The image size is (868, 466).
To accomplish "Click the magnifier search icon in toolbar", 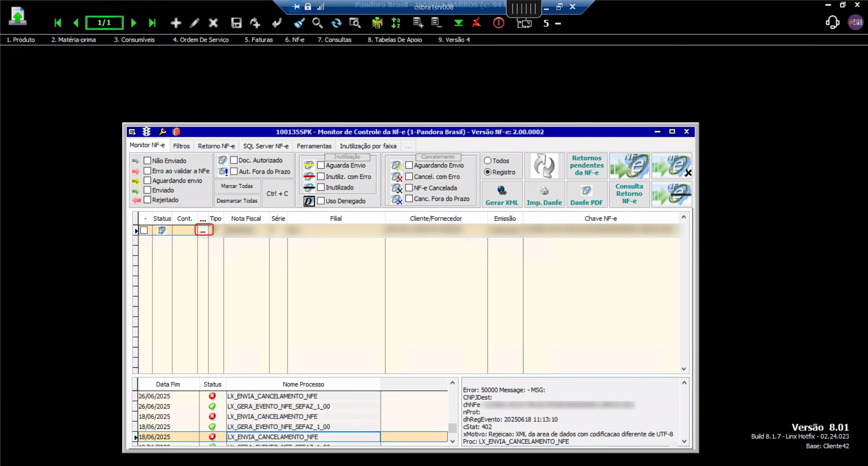I will tap(317, 23).
